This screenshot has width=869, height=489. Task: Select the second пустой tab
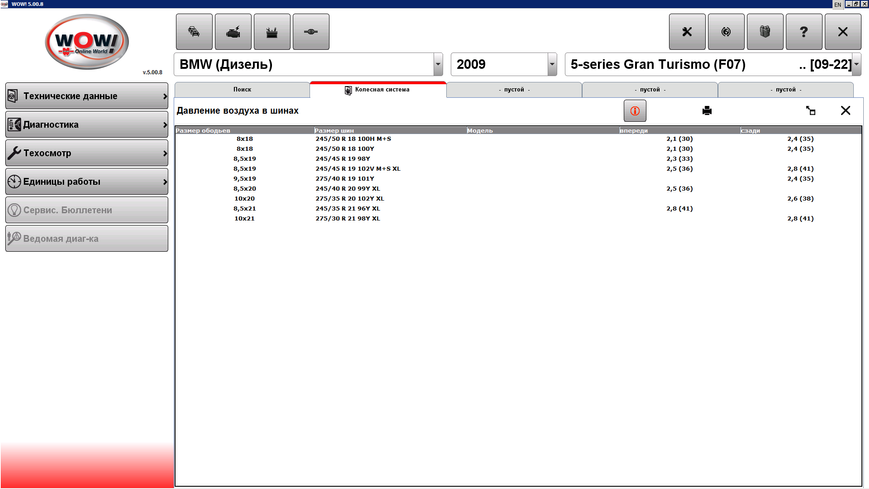[x=650, y=90]
